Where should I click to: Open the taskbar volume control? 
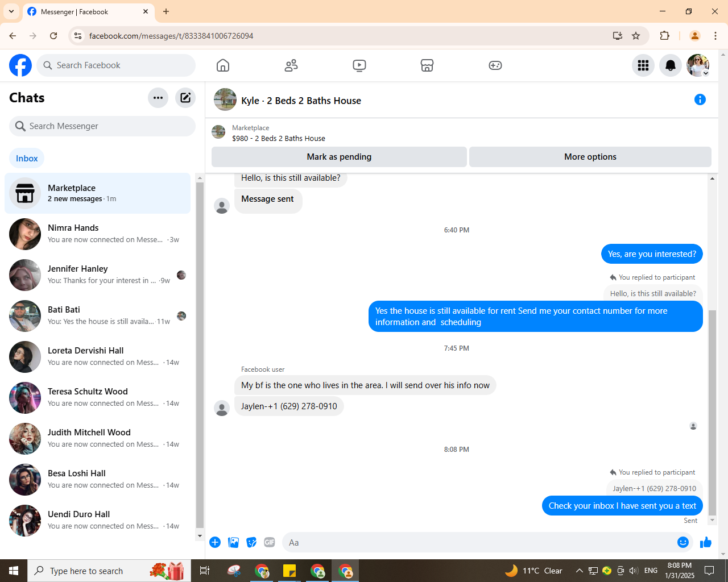pyautogui.click(x=634, y=571)
